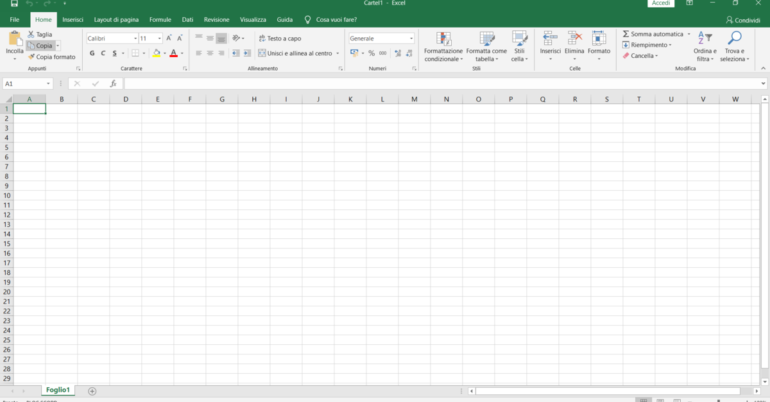
Task: Open Trova e seleziona tool
Action: pyautogui.click(x=734, y=39)
